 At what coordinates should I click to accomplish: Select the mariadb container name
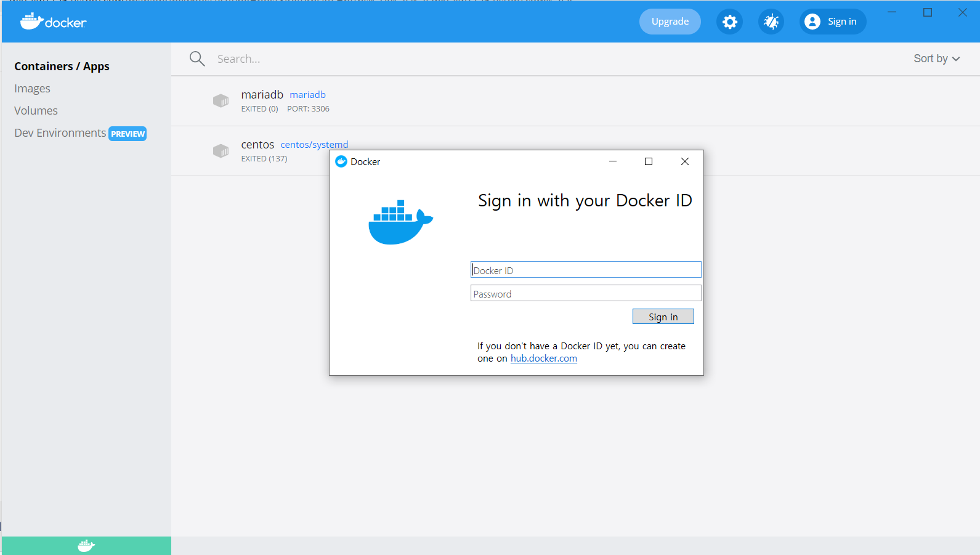tap(262, 94)
